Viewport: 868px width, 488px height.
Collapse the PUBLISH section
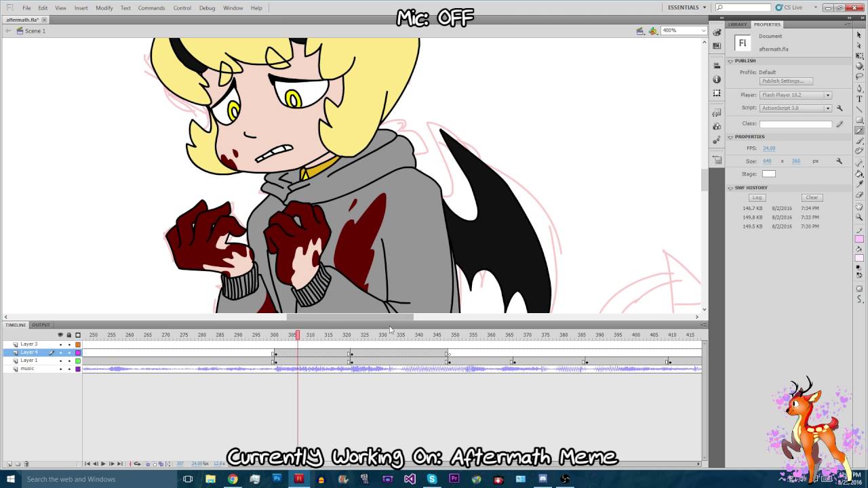(730, 61)
